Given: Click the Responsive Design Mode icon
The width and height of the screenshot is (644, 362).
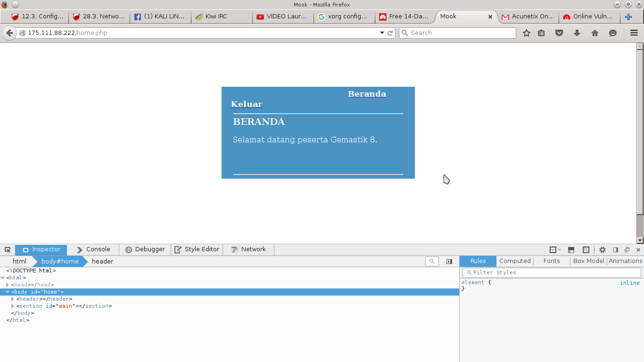Looking at the screenshot, I should (x=586, y=250).
